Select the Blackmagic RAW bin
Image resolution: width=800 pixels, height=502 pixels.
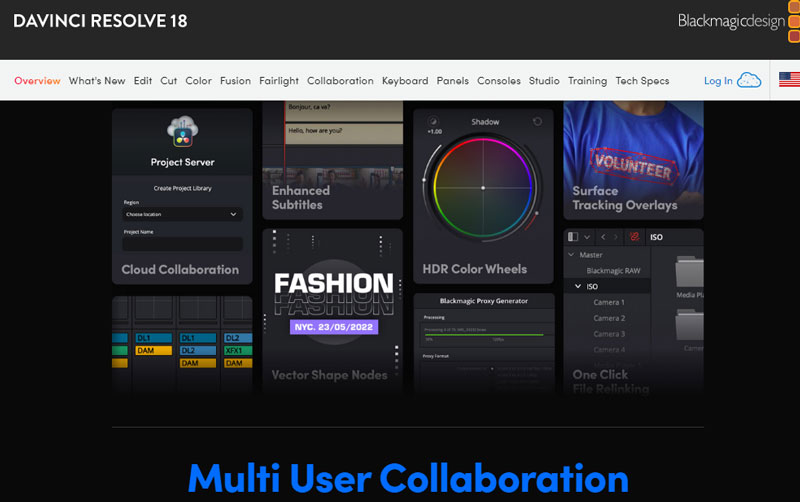613,271
